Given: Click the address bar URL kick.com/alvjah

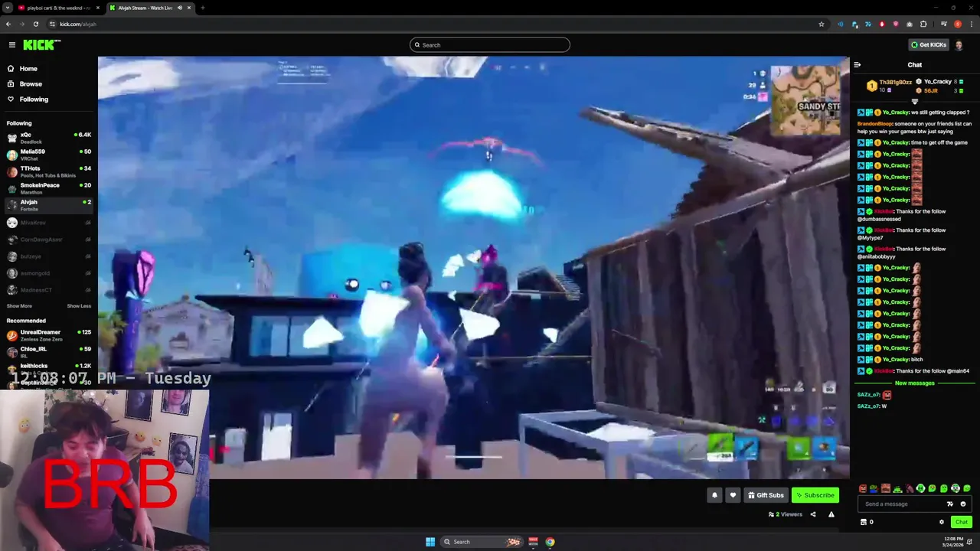Looking at the screenshot, I should [x=78, y=24].
